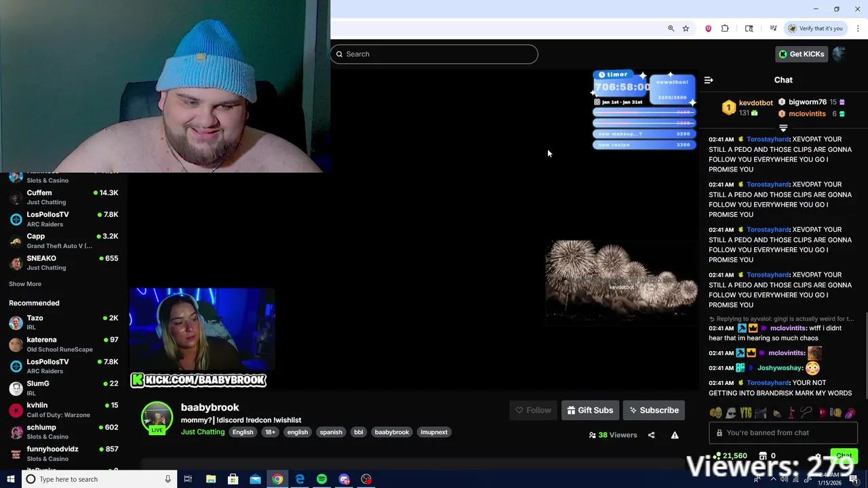This screenshot has width=868, height=488.
Task: Open the user avatar menu on Kick
Action: click(x=840, y=54)
